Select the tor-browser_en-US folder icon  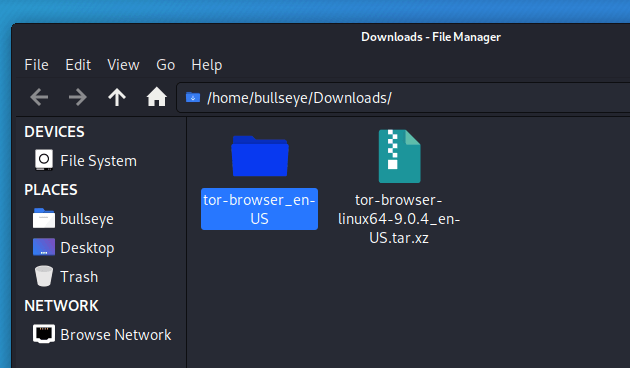(x=260, y=156)
